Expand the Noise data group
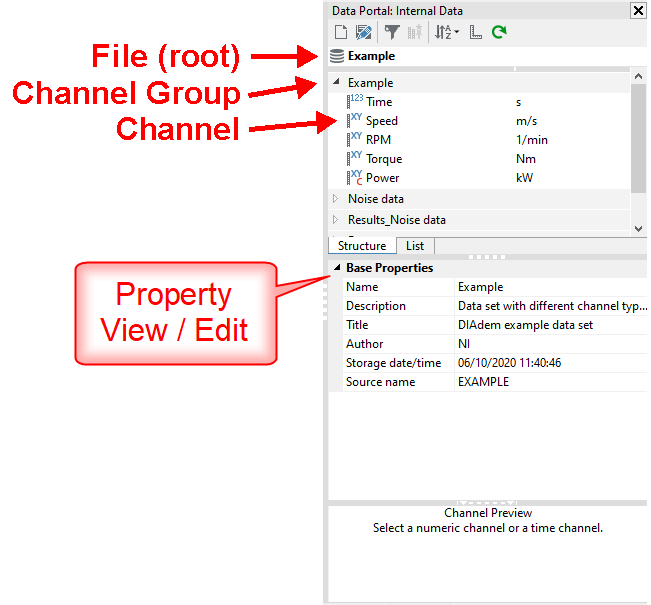The width and height of the screenshot is (651, 605). click(x=336, y=199)
